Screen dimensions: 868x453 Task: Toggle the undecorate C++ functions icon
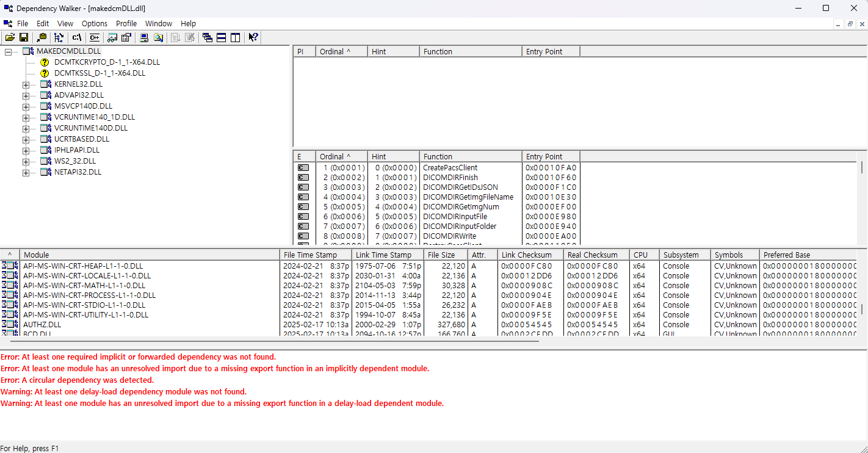tap(94, 37)
